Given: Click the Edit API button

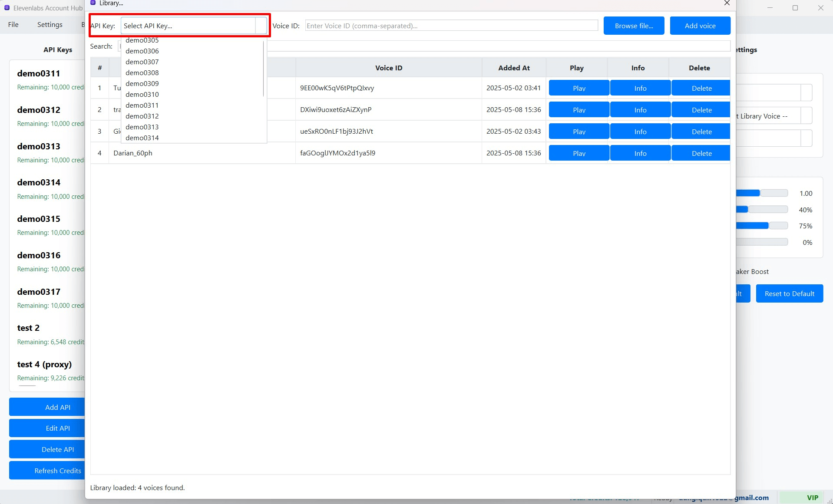Looking at the screenshot, I should 47,428.
